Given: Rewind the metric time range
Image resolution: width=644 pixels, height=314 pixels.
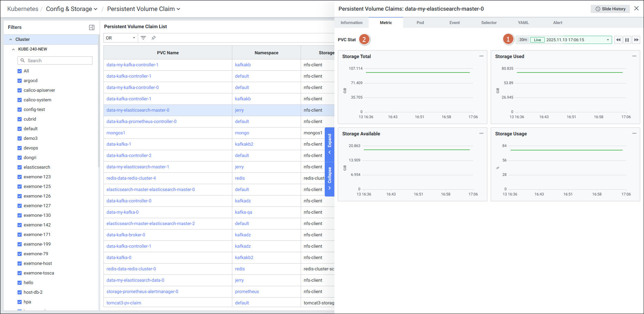Looking at the screenshot, I should click(618, 40).
